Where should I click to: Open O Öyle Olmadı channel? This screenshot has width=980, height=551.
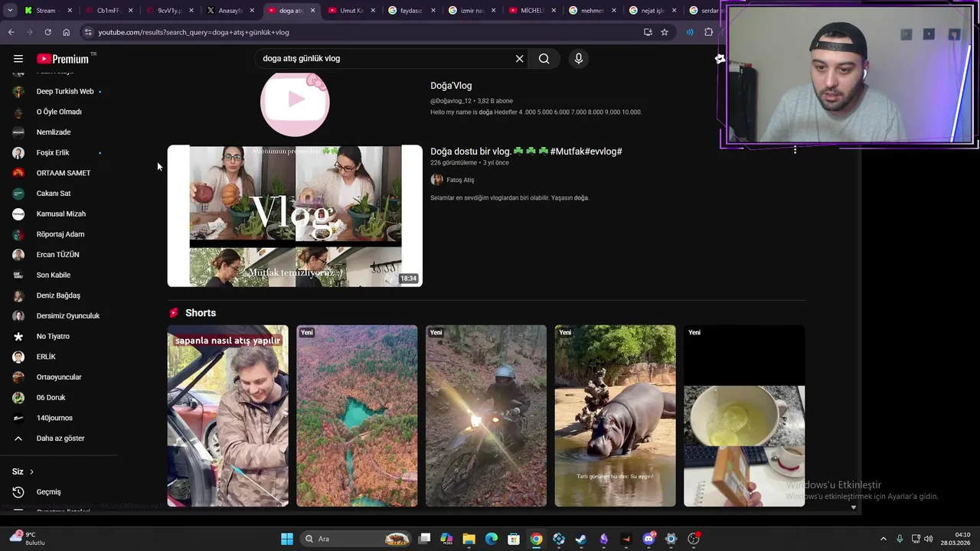click(x=59, y=112)
